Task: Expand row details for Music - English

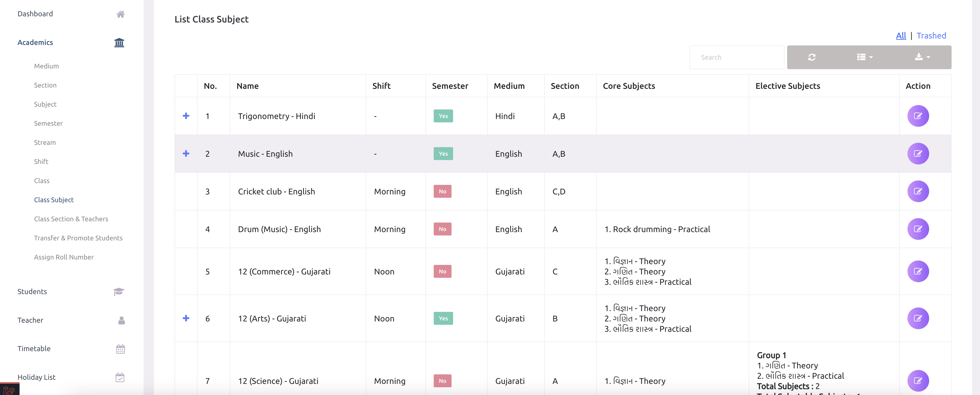Action: [186, 154]
